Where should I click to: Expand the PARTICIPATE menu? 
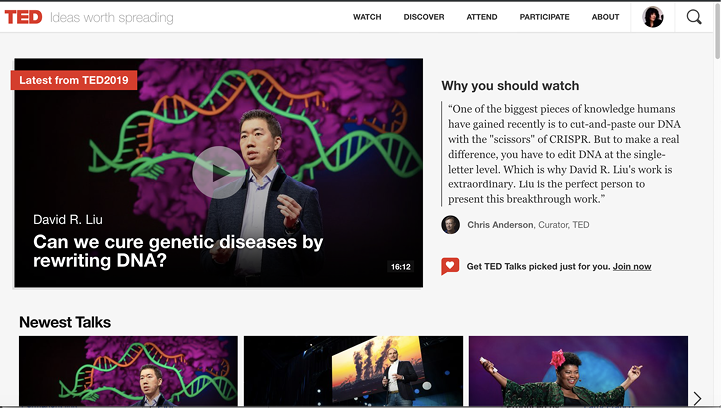[544, 17]
